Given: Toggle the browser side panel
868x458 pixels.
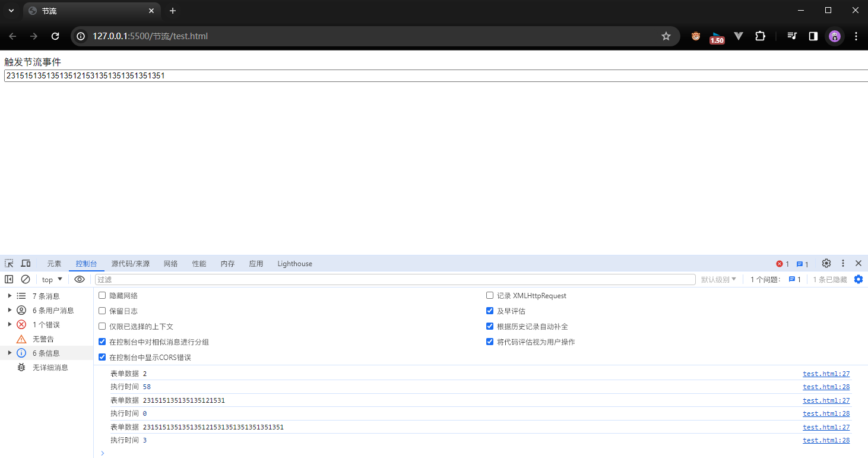Looking at the screenshot, I should point(813,36).
